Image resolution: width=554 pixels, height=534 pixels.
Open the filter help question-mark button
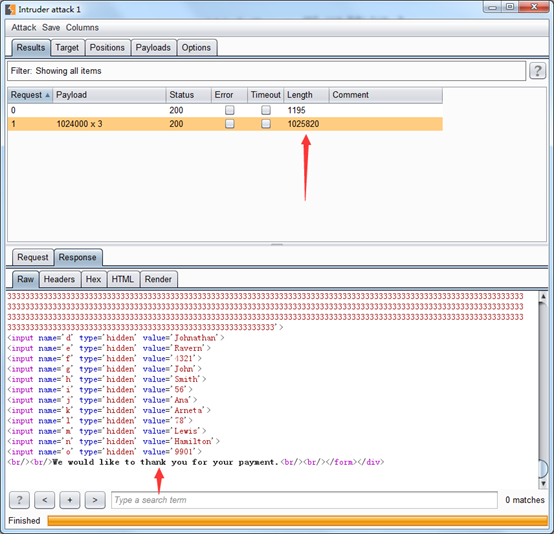pos(537,71)
